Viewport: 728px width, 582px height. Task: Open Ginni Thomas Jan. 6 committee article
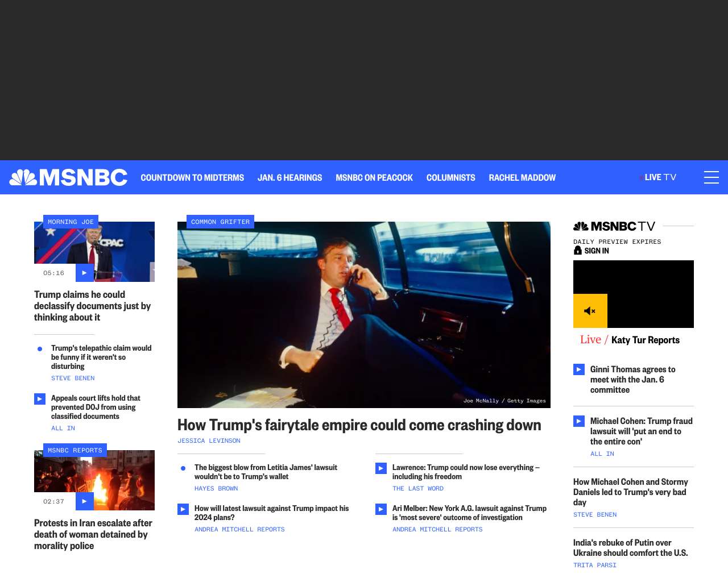point(632,380)
